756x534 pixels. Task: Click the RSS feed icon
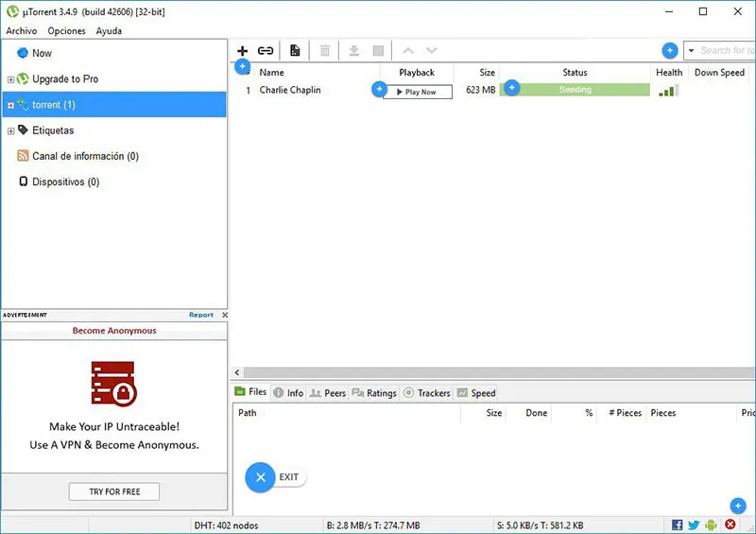pos(23,155)
